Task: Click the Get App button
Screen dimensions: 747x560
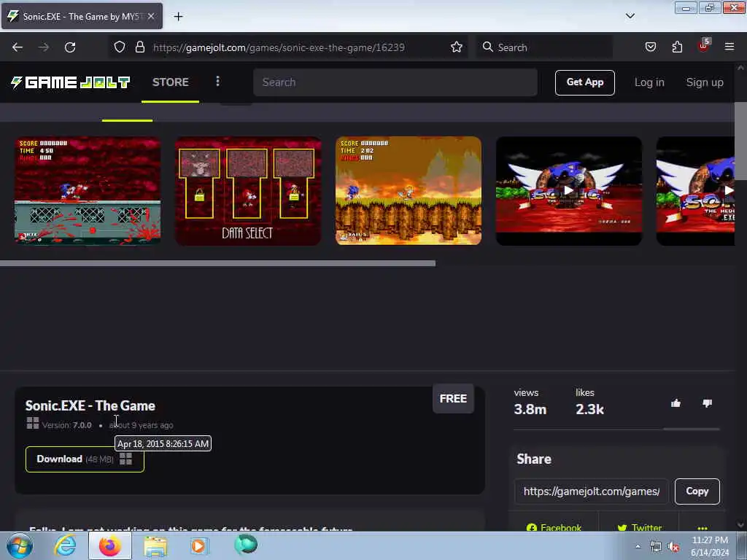Action: (585, 82)
